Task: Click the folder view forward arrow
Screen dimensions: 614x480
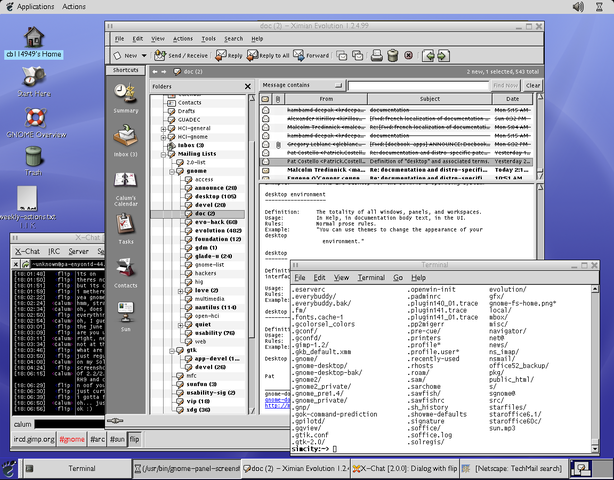Action: click(164, 72)
